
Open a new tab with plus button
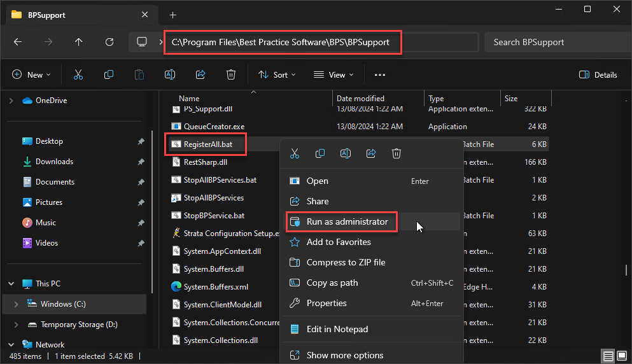point(173,15)
